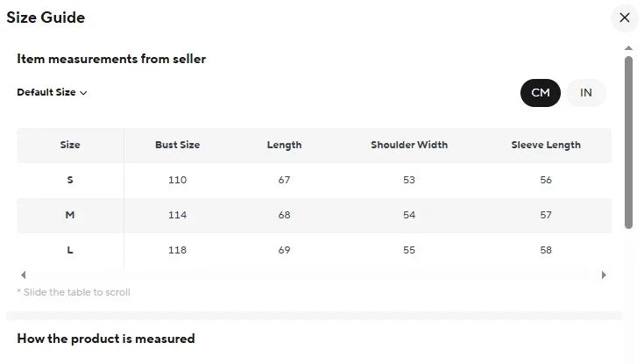The image size is (644, 364).
Task: Open the Default Size dropdown
Action: pyautogui.click(x=52, y=92)
